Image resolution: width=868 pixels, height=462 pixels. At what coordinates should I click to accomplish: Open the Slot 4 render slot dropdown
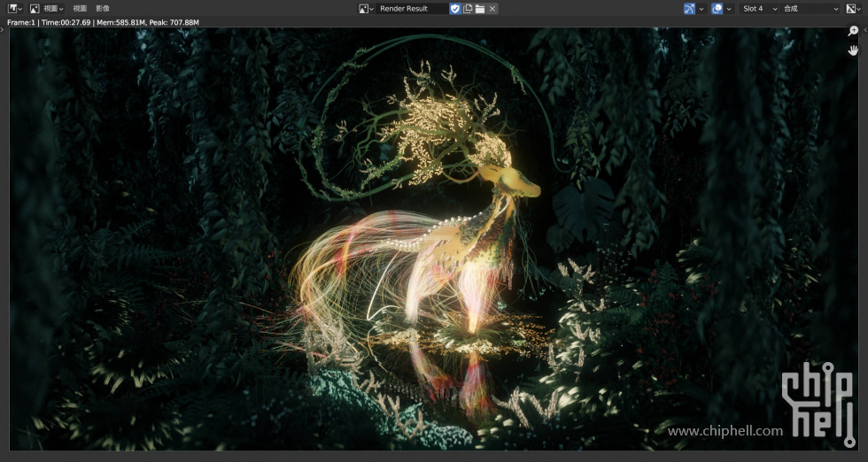coord(760,8)
